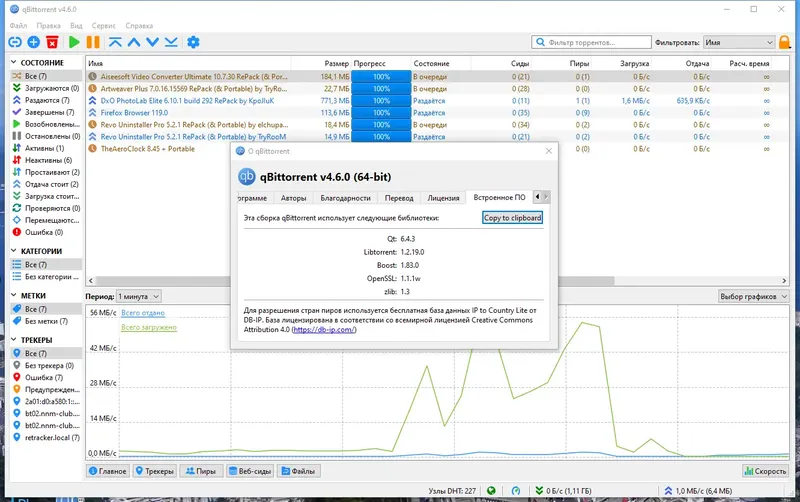Click the Трекеры bottom panel button
The image size is (800, 502).
[155, 471]
